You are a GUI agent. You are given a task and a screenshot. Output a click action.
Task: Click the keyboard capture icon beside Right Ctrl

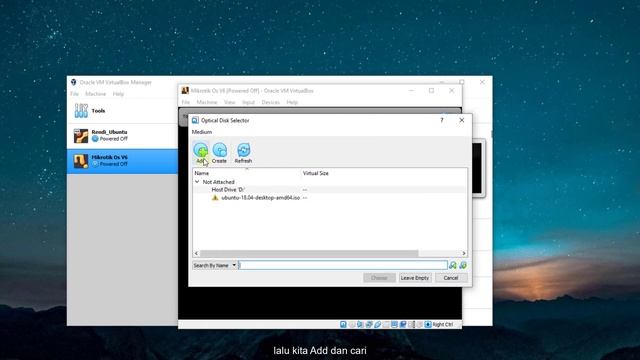point(428,324)
